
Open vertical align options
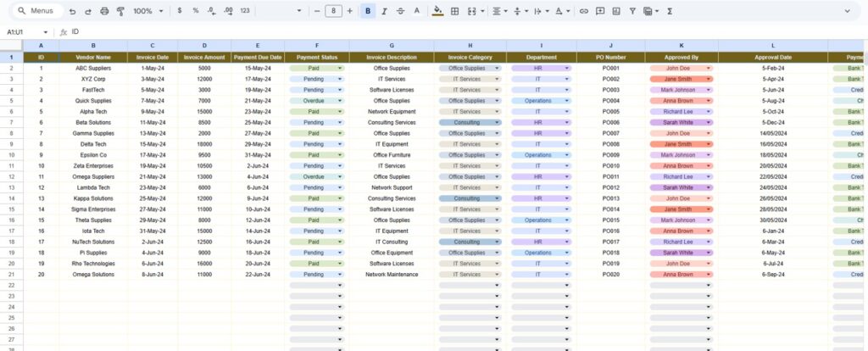[x=520, y=11]
